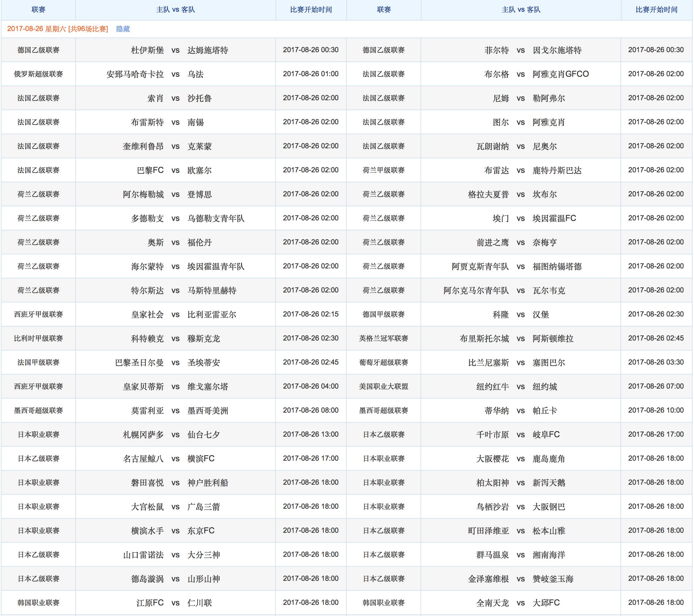
Task: Select home team 杜伊斯堡
Action: 147,50
